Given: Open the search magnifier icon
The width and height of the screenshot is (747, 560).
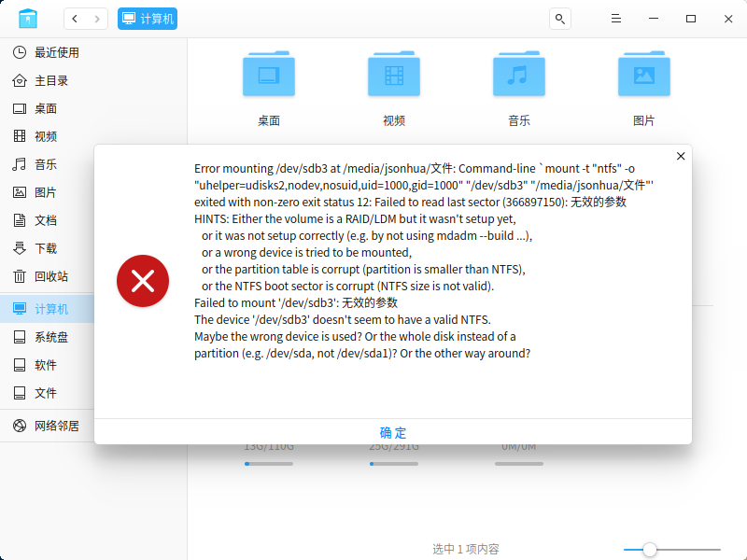Looking at the screenshot, I should [560, 19].
